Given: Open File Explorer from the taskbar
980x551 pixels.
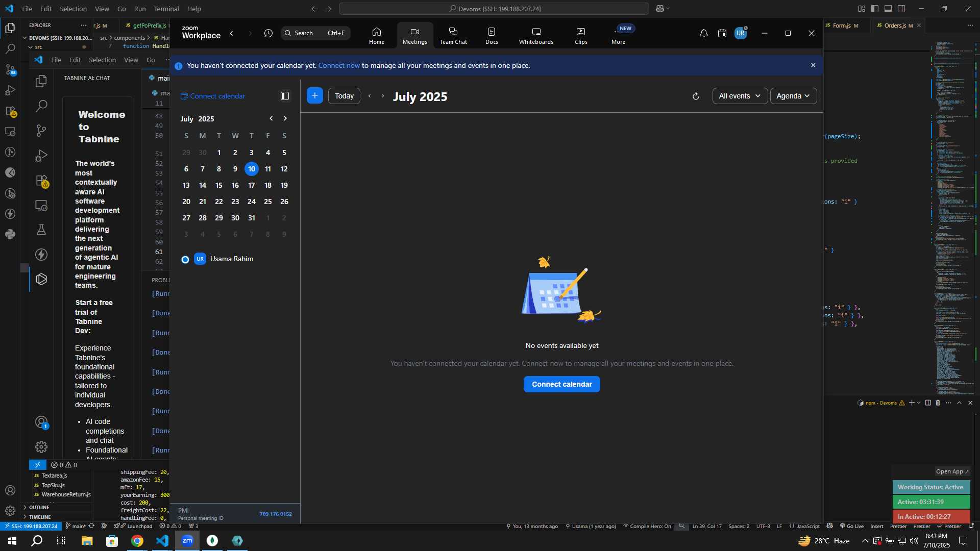Looking at the screenshot, I should [87, 541].
